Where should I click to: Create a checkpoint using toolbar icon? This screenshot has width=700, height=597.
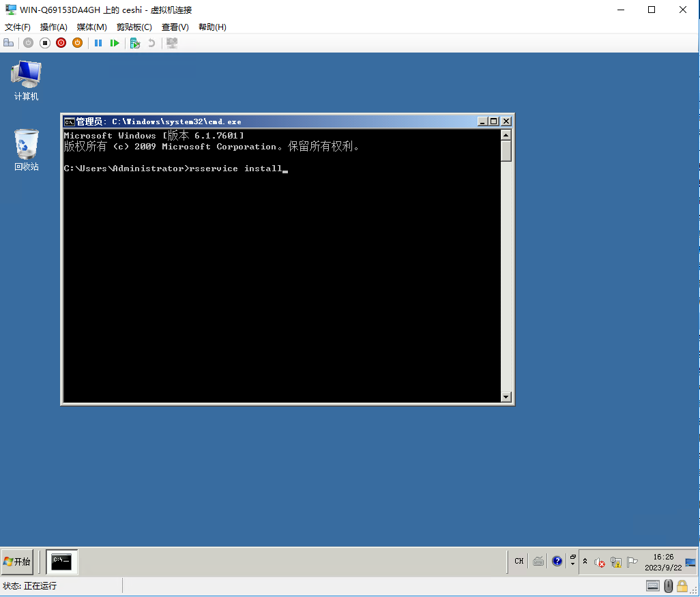click(x=135, y=43)
